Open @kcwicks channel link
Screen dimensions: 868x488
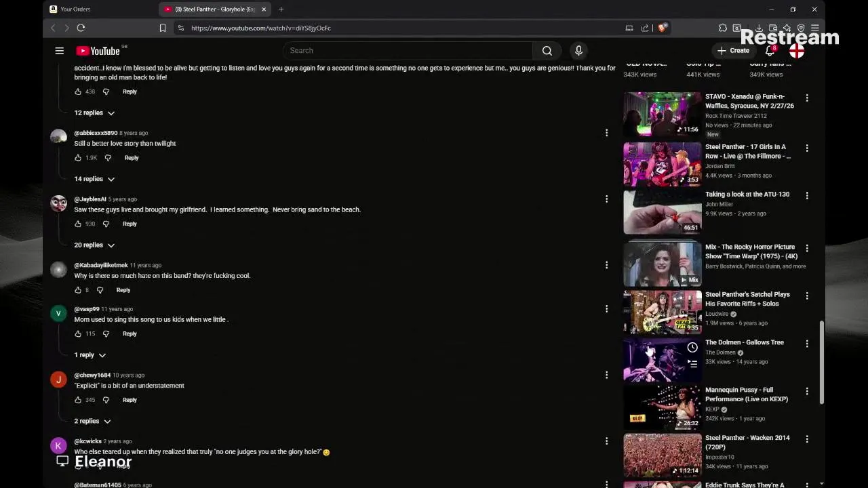point(87,441)
